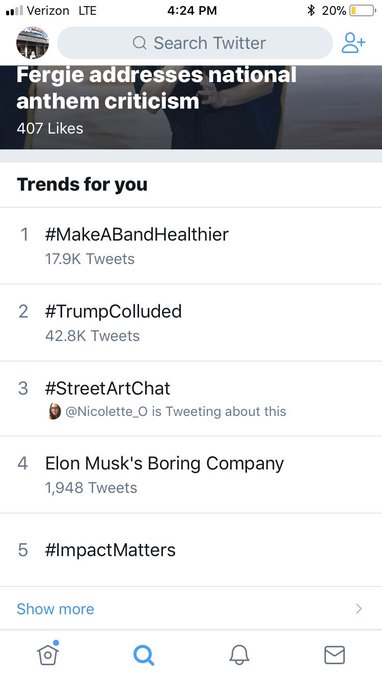
Task: Check battery status indicator
Action: [x=362, y=10]
